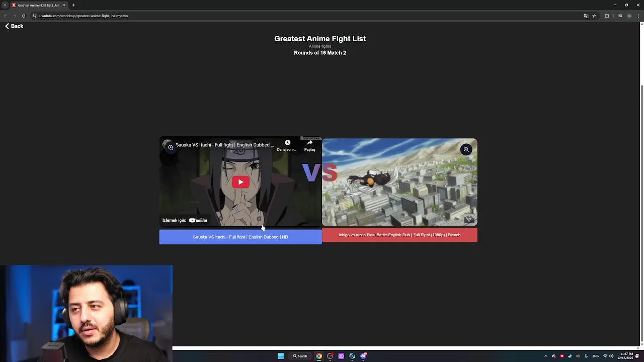
Task: Reload the page
Action: (23, 16)
